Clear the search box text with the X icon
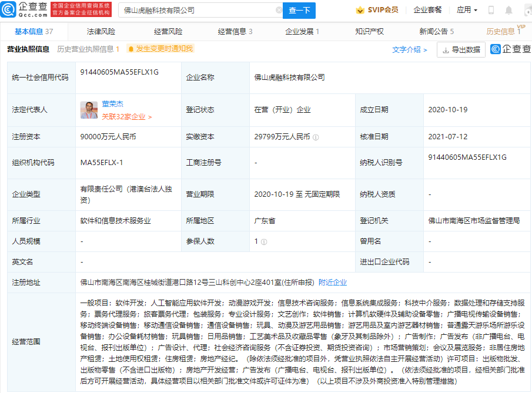 click(279, 10)
